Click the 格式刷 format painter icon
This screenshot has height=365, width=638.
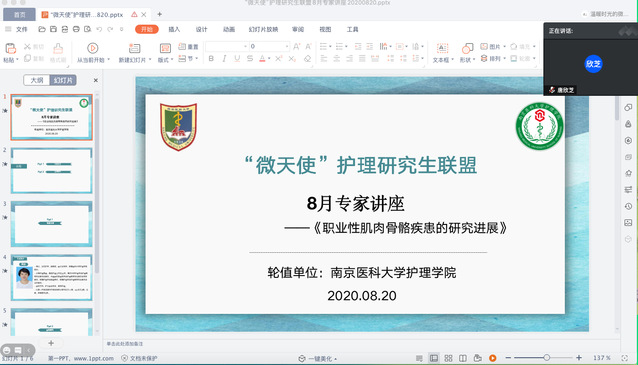[x=58, y=48]
